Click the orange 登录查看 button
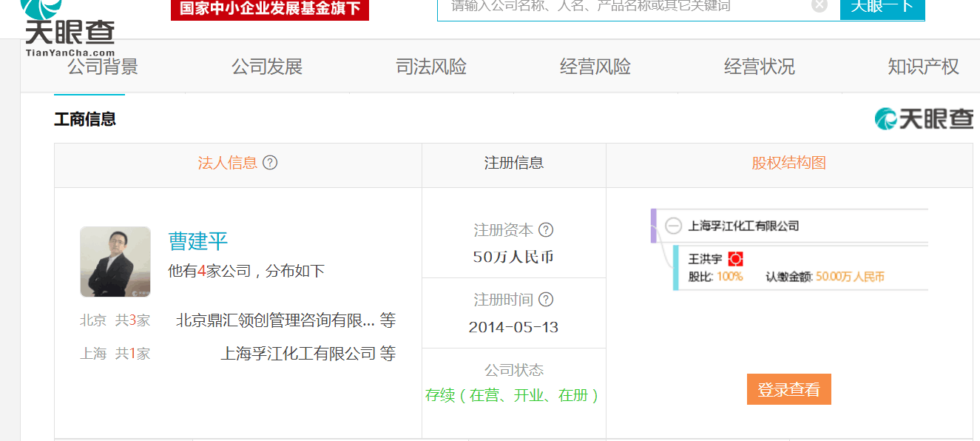The width and height of the screenshot is (980, 441). click(x=788, y=389)
